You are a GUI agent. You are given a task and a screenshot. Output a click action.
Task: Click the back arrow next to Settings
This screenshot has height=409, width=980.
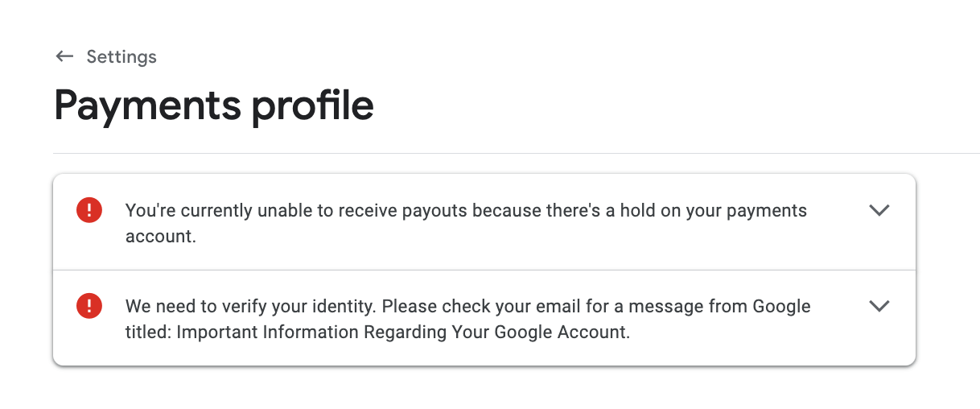pos(64,56)
